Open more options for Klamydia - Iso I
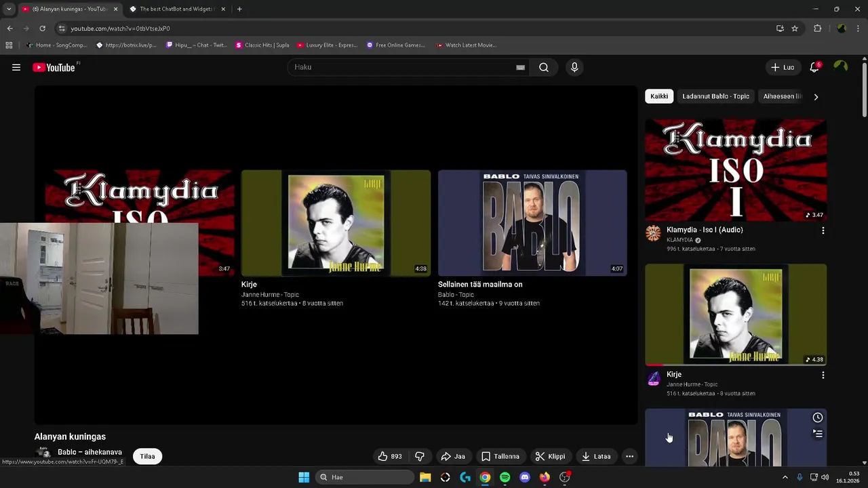This screenshot has width=868, height=488. pos(823,230)
